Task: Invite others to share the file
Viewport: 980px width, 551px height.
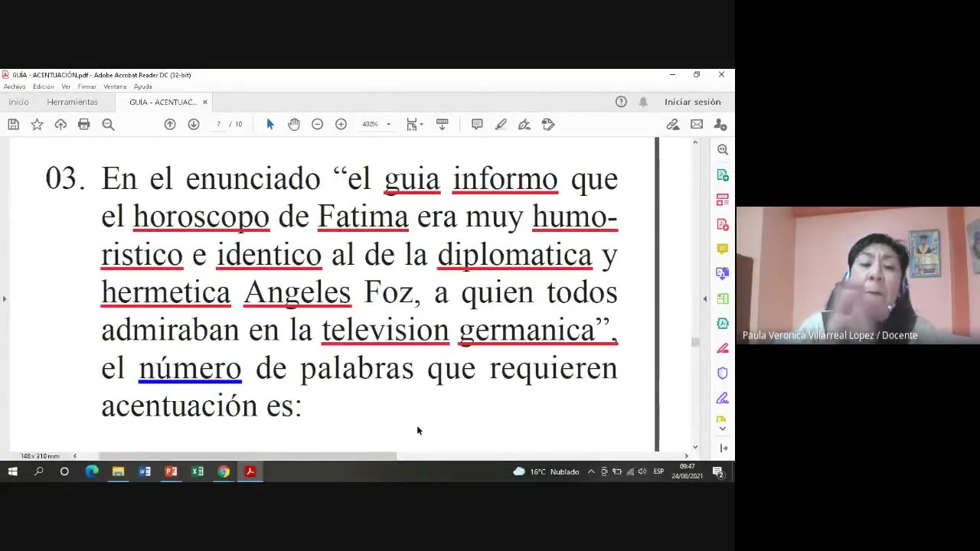Action: (720, 124)
